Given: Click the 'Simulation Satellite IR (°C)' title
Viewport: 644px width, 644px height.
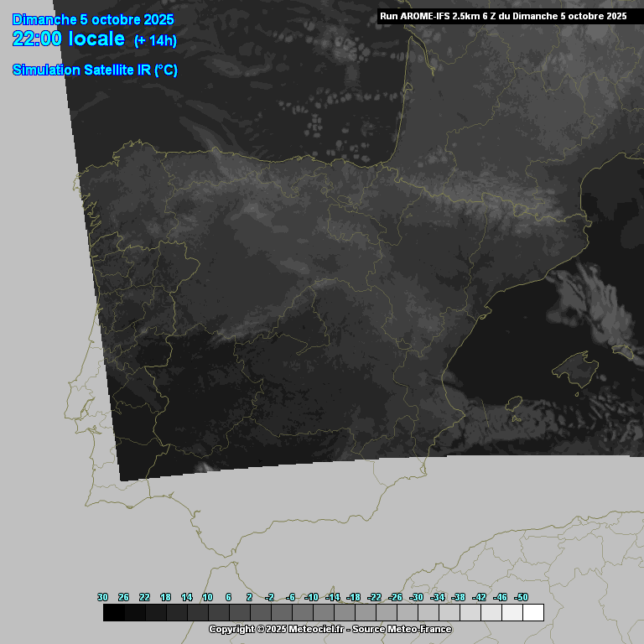Looking at the screenshot, I should point(95,70).
